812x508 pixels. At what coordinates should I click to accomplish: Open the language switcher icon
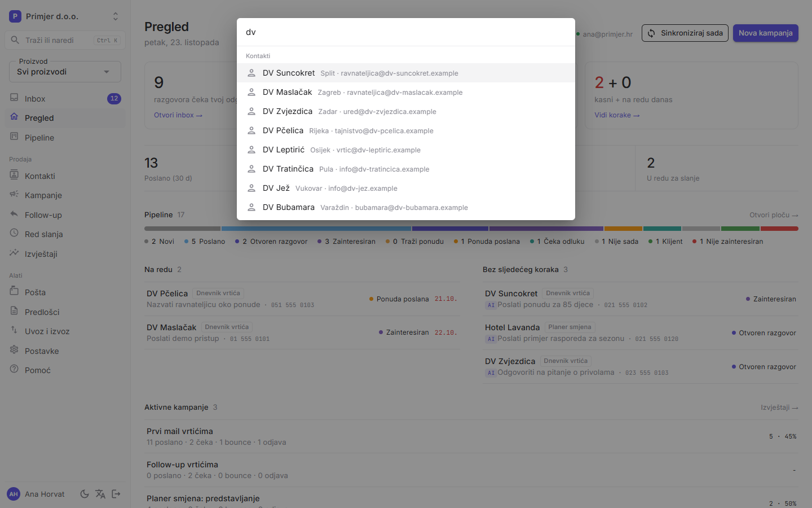click(100, 494)
